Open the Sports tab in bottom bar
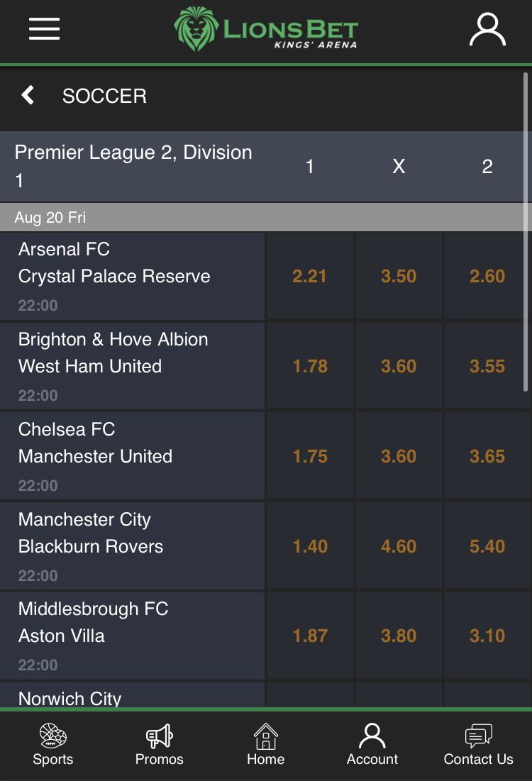 (52, 745)
